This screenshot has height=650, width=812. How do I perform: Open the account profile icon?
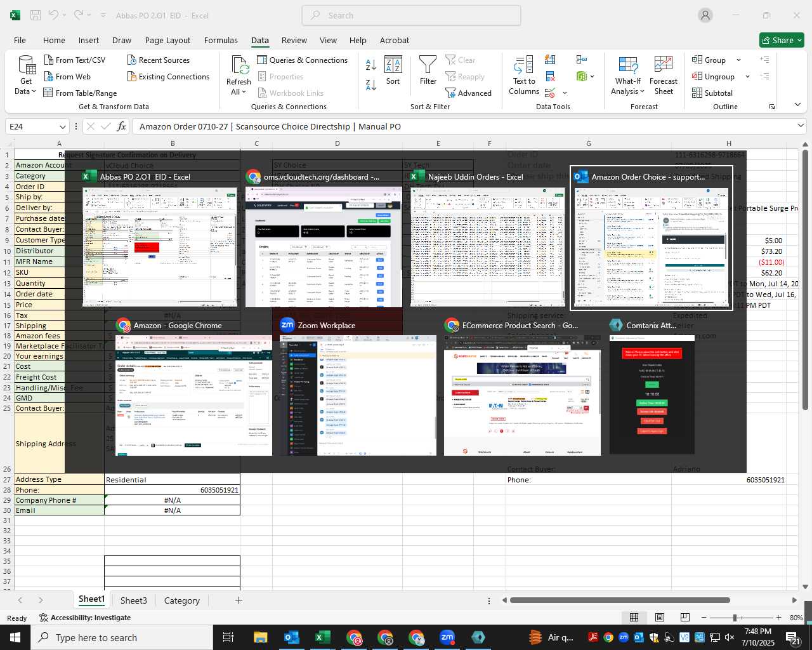[705, 15]
